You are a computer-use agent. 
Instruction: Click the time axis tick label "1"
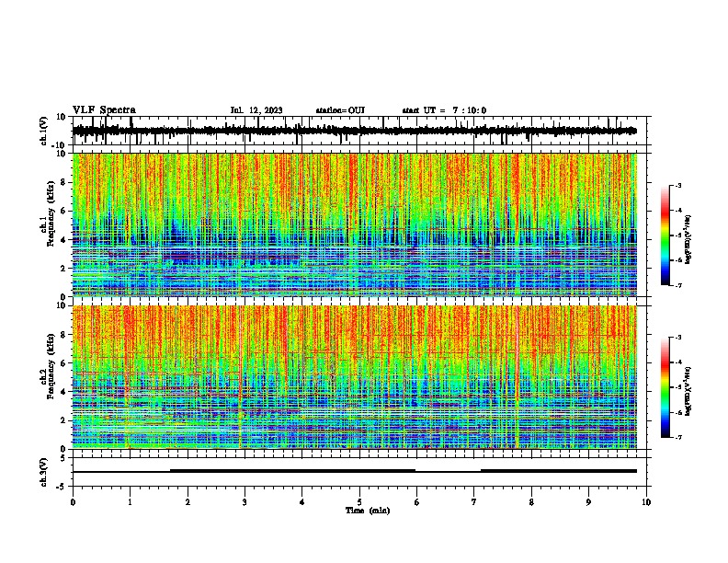point(130,502)
